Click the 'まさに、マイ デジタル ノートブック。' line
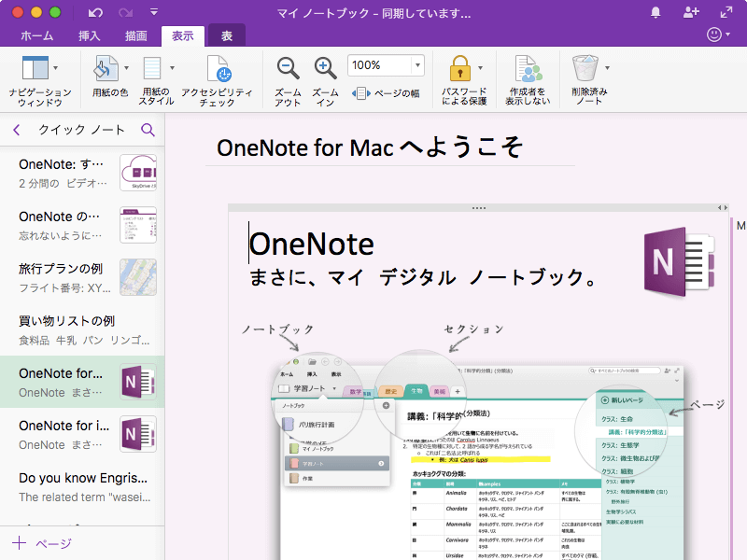This screenshot has width=747, height=560. coord(423,277)
